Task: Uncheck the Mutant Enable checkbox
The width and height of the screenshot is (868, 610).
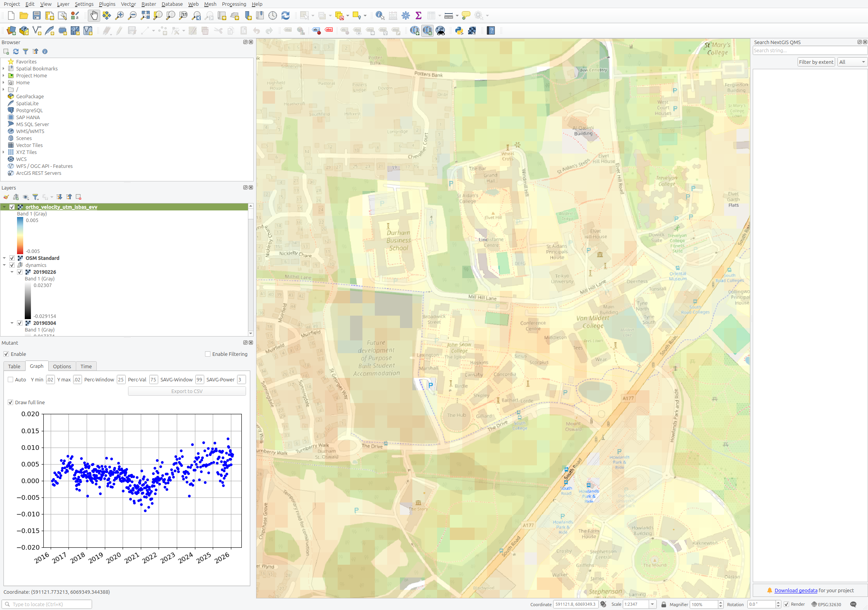Action: (x=6, y=354)
